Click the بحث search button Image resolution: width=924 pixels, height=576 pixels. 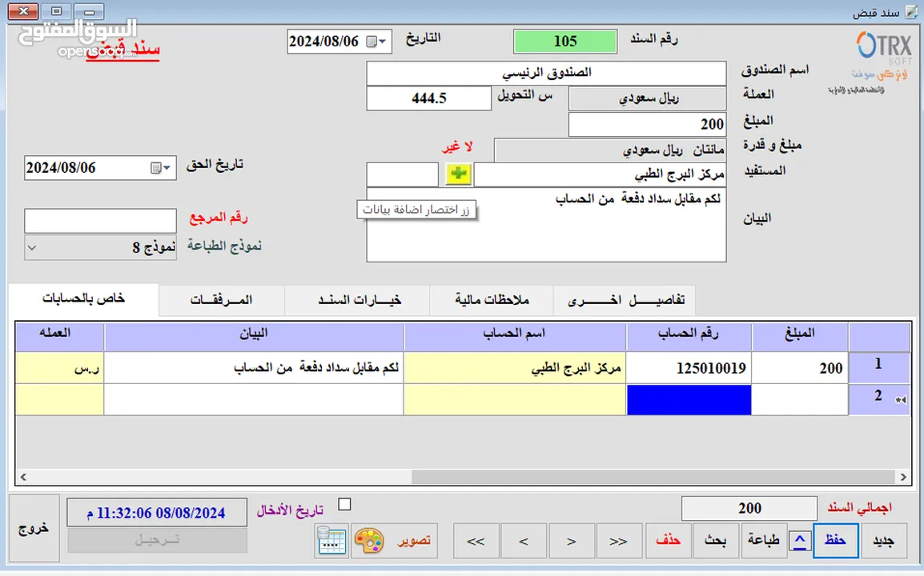(715, 541)
